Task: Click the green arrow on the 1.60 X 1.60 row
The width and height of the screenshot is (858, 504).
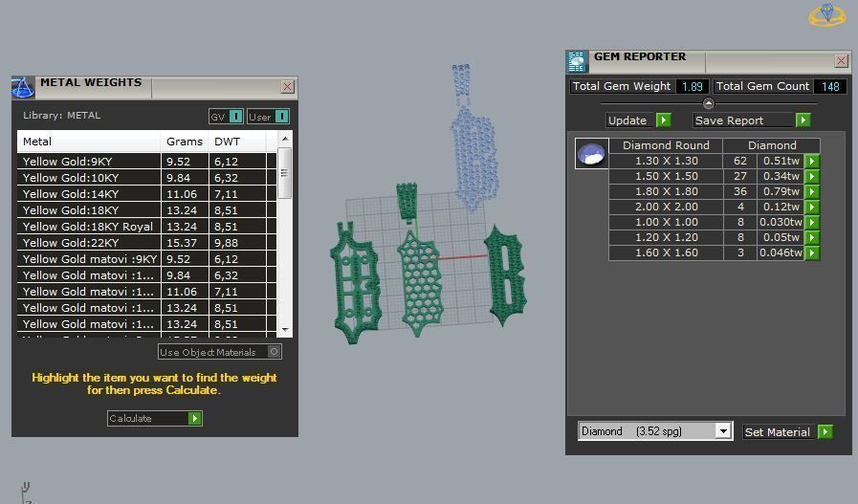Action: coord(812,252)
